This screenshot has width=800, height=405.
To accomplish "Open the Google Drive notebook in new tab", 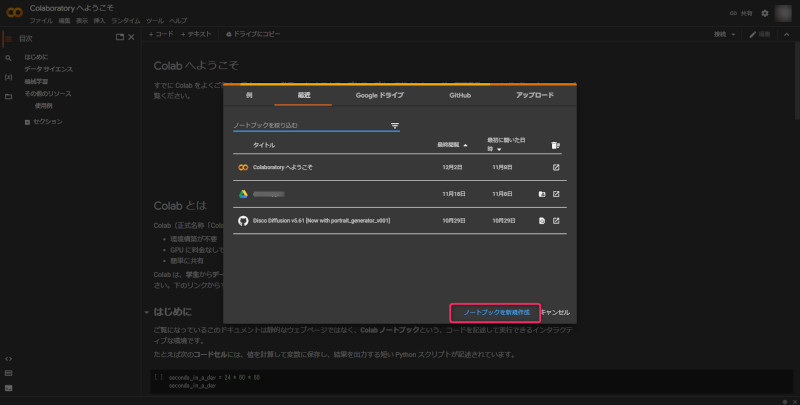I will tap(556, 194).
